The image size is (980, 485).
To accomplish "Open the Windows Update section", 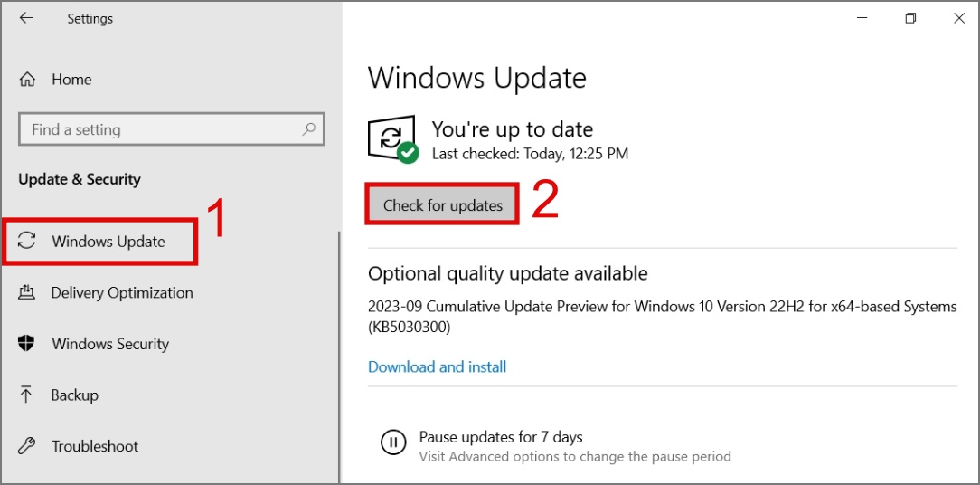I will point(108,242).
